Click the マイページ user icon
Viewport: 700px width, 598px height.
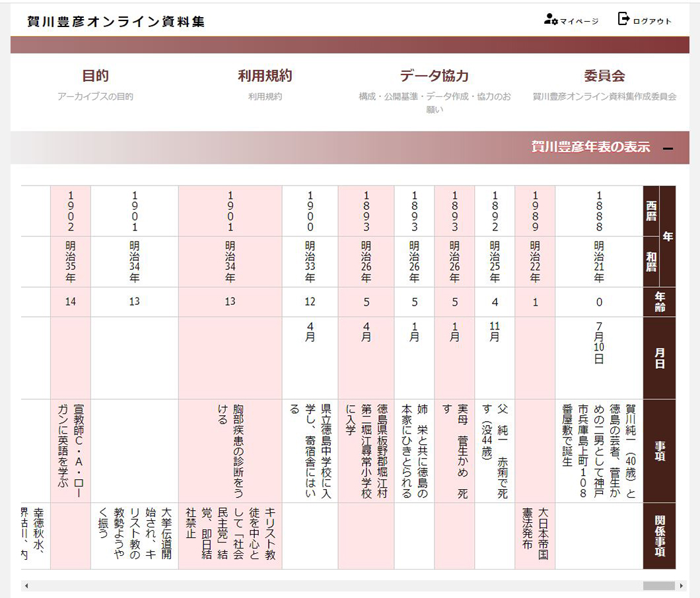click(x=551, y=20)
